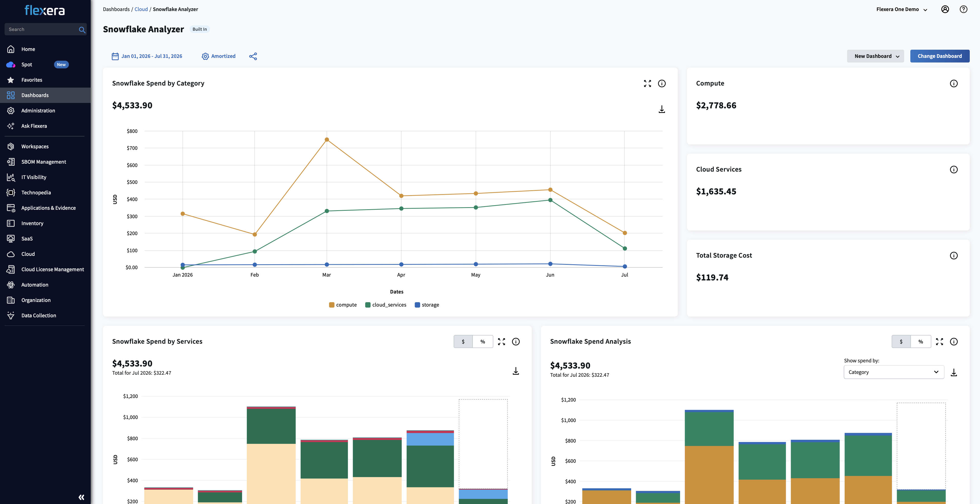Click the flexera logo

pyautogui.click(x=45, y=10)
